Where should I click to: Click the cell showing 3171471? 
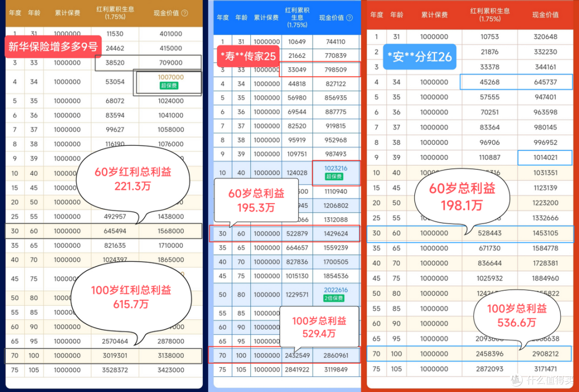(545, 369)
